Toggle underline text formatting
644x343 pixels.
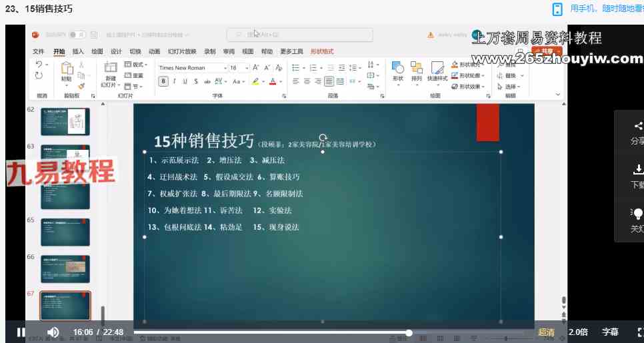coord(185,81)
